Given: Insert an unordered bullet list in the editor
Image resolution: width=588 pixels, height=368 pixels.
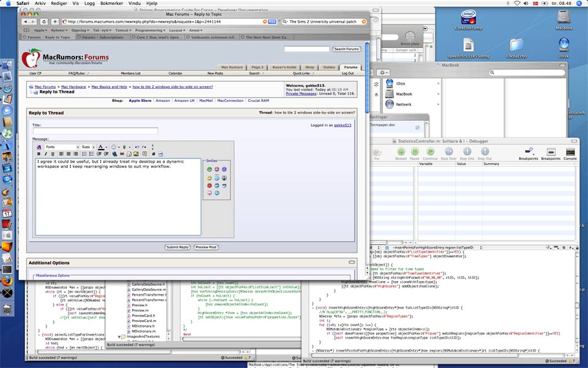Looking at the screenshot, I should [91, 154].
